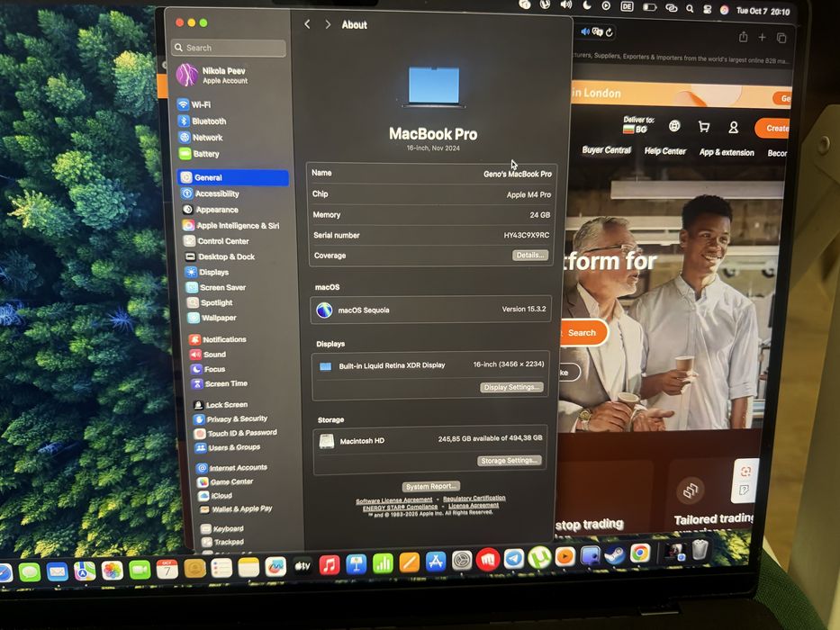Open Photos from the Dock
Image resolution: width=840 pixels, height=630 pixels.
113,571
